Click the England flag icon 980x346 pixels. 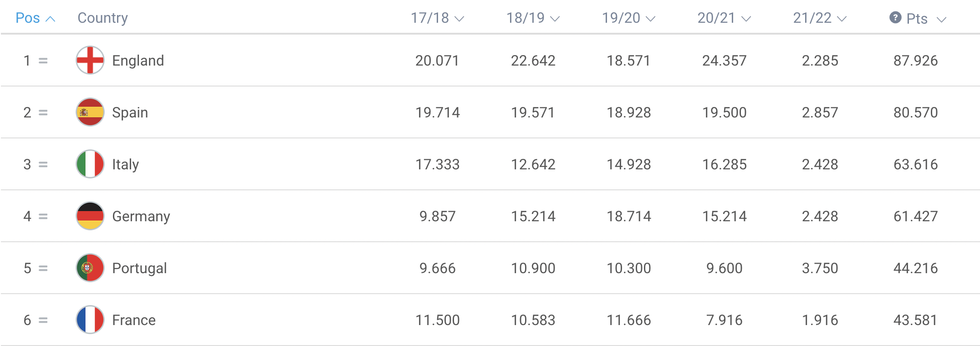(x=90, y=60)
